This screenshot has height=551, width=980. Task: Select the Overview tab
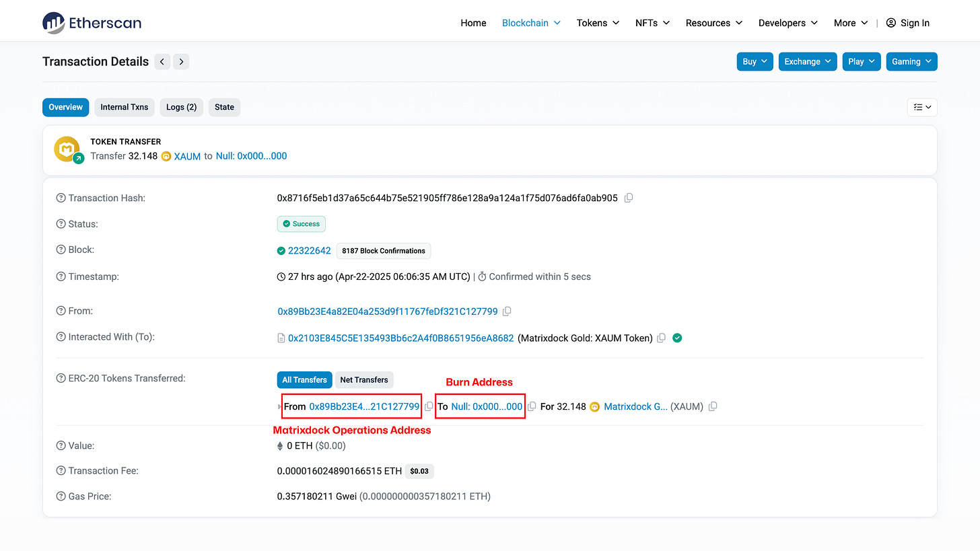[x=65, y=107]
